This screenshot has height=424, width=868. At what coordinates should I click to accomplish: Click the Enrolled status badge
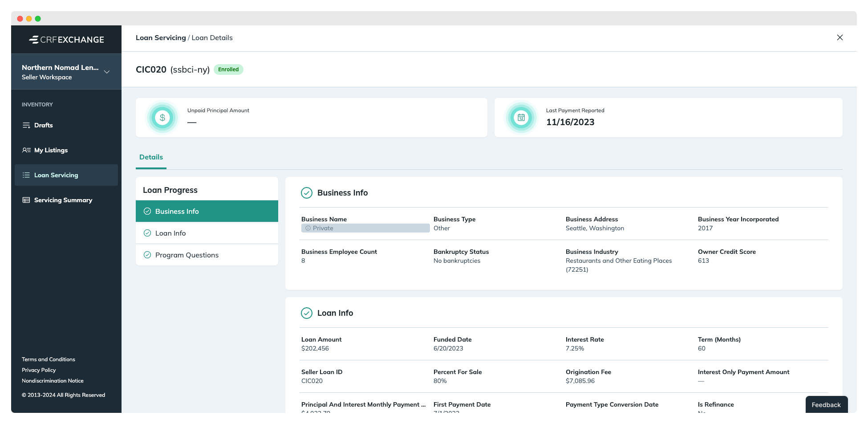(x=228, y=69)
